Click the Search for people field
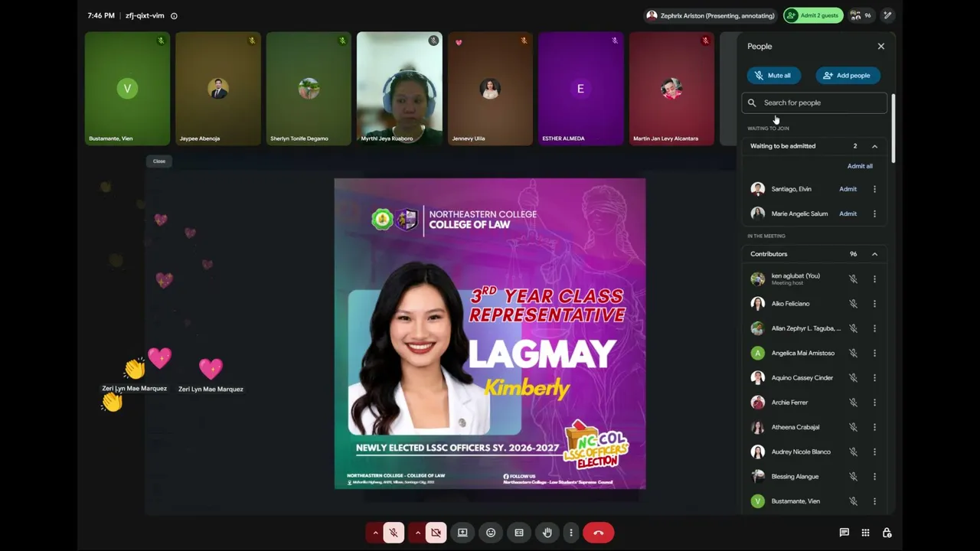The width and height of the screenshot is (980, 551). (x=814, y=103)
